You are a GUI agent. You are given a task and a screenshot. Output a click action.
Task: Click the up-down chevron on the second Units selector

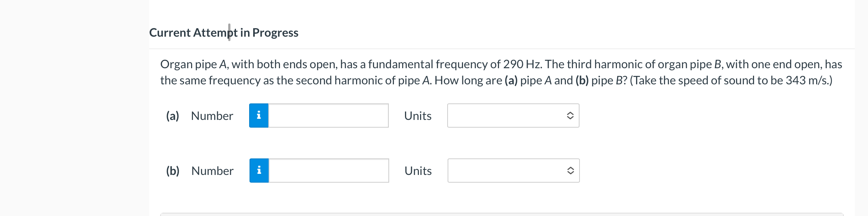pyautogui.click(x=570, y=170)
